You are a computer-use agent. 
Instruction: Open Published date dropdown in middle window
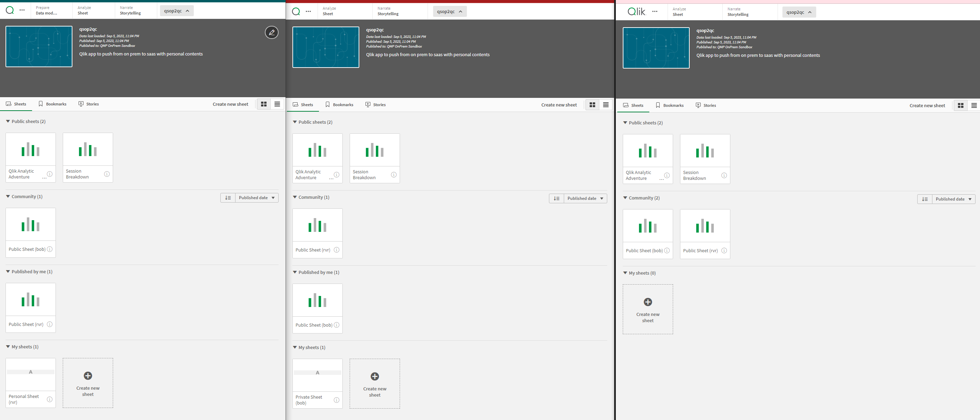[586, 198]
